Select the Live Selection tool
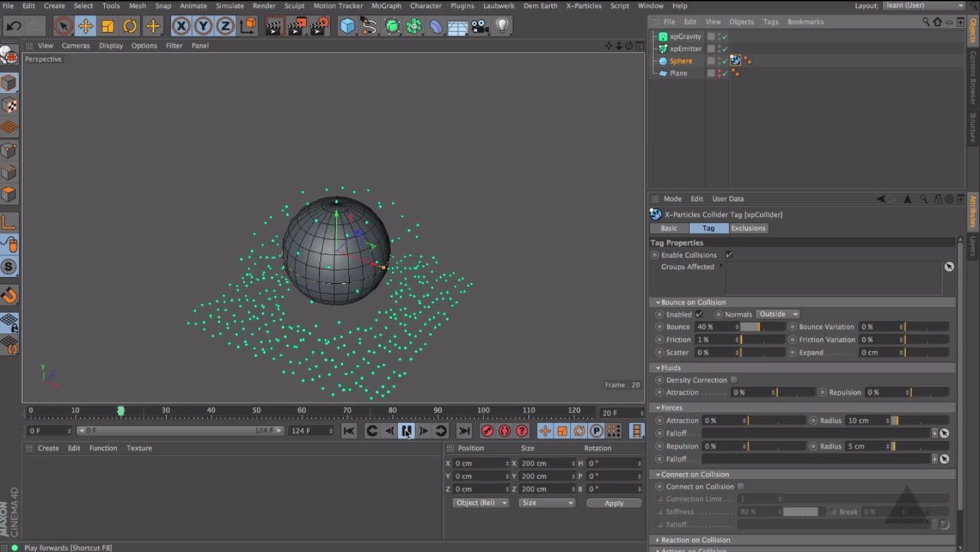 [x=63, y=27]
